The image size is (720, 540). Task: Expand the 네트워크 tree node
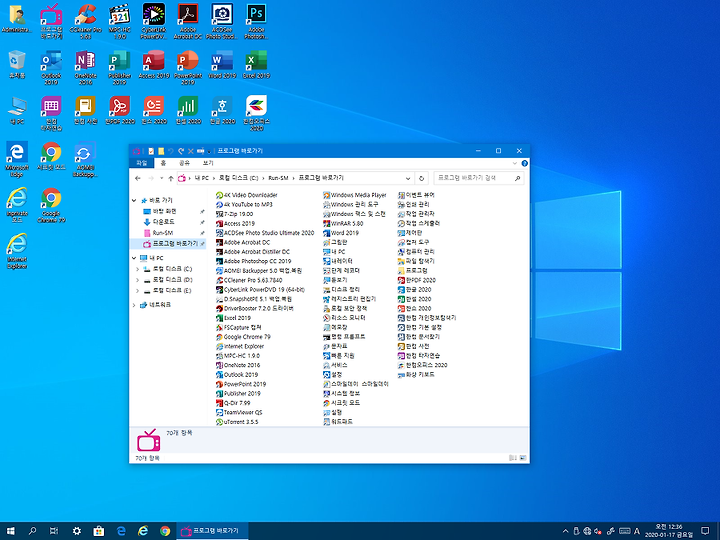[134, 305]
